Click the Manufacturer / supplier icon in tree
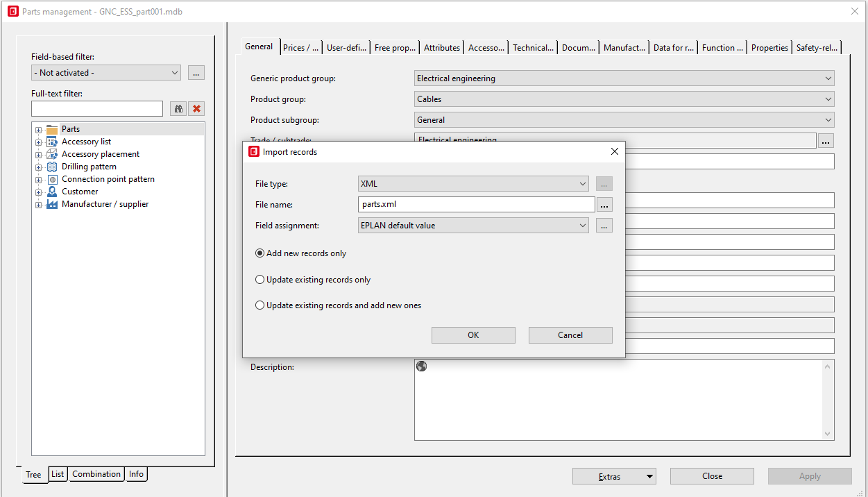Screen dimensions: 868x497 (52, 204)
